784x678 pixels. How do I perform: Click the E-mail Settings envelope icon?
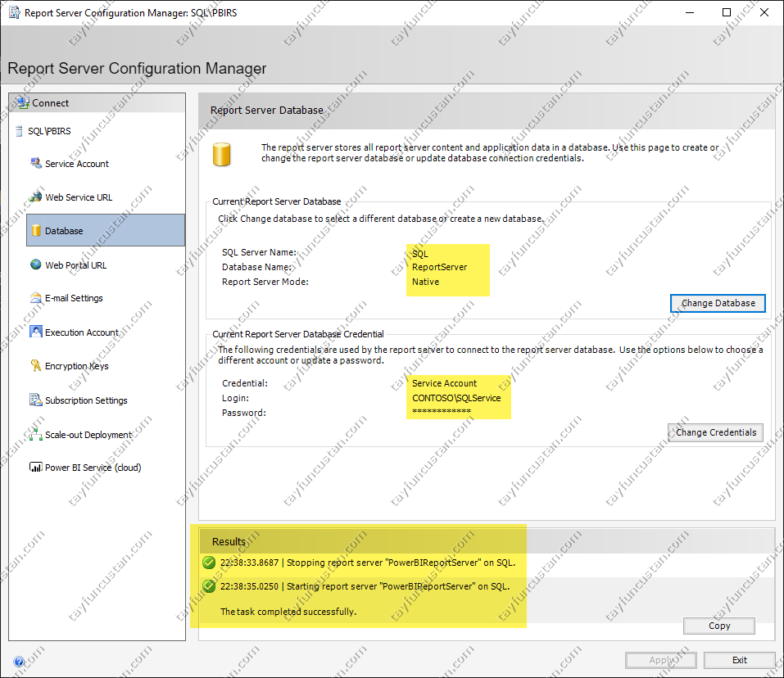click(x=35, y=298)
